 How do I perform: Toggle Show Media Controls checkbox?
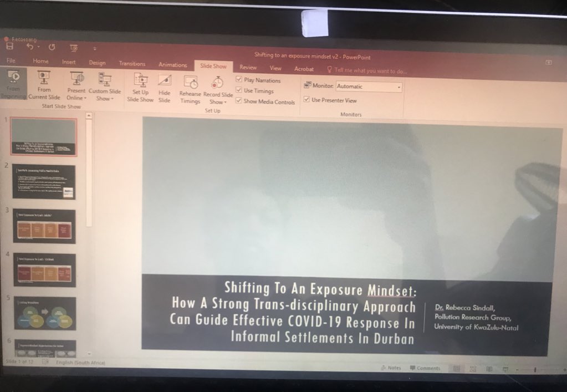239,100
